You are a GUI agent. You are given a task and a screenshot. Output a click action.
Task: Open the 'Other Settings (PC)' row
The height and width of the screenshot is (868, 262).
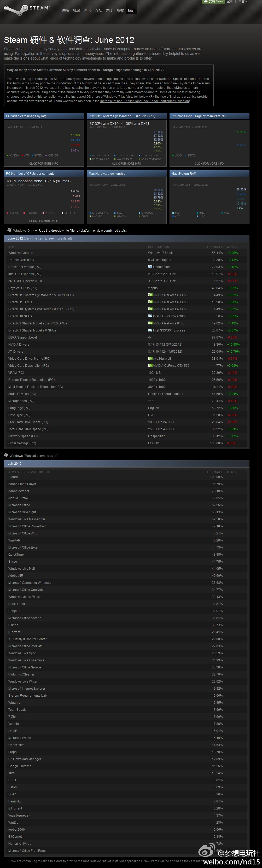point(127,444)
